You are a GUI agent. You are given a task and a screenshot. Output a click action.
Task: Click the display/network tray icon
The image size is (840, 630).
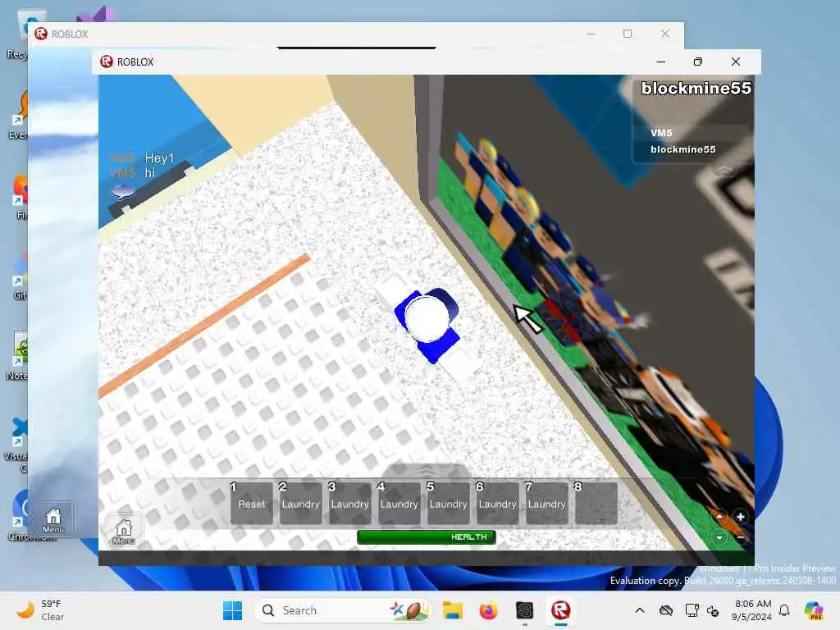(x=692, y=610)
